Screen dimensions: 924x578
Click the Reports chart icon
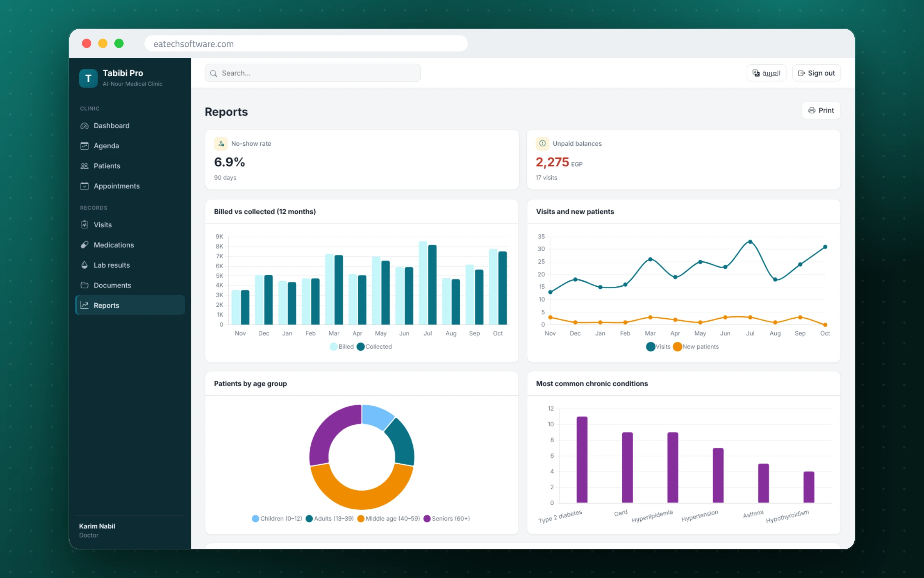pos(84,305)
